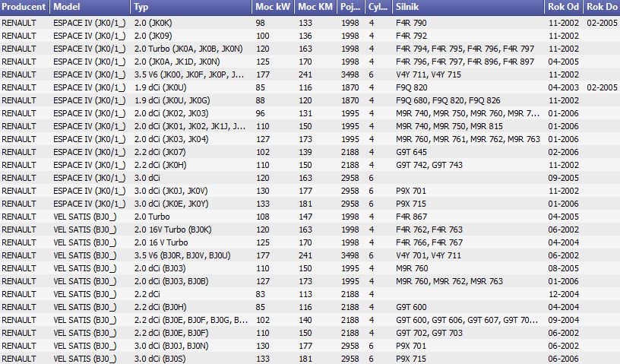Click engine code F4R 790
Image resolution: width=620 pixels, height=364 pixels.
411,23
